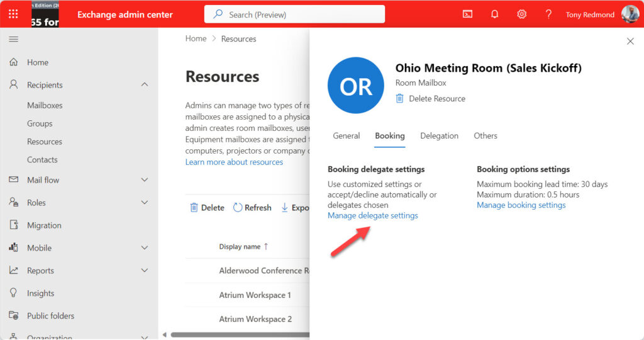Click the Refresh circular arrow icon
This screenshot has height=340, width=644.
pyautogui.click(x=237, y=207)
